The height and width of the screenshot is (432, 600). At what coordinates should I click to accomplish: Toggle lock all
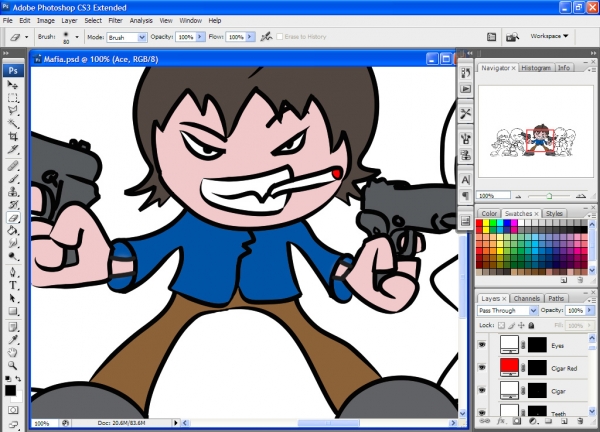point(531,326)
